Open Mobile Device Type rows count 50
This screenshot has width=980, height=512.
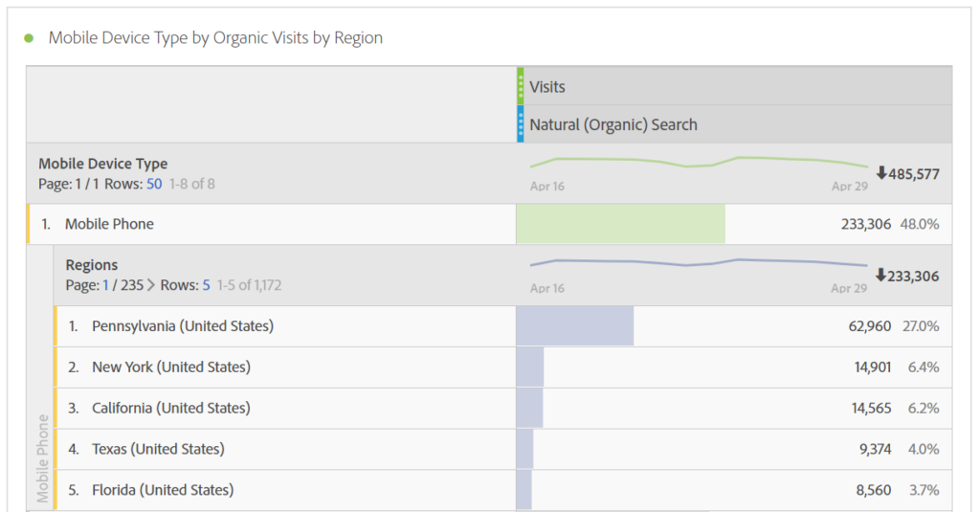coord(154,184)
